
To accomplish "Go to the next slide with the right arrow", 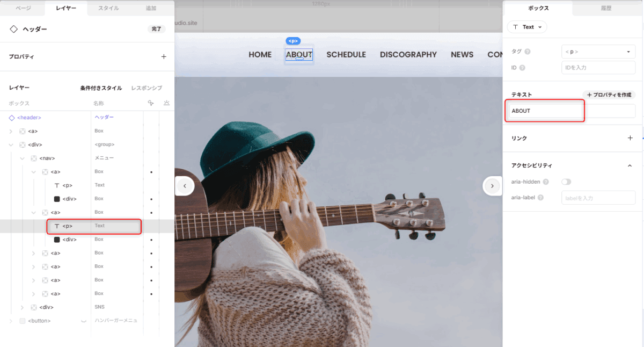I will [492, 186].
